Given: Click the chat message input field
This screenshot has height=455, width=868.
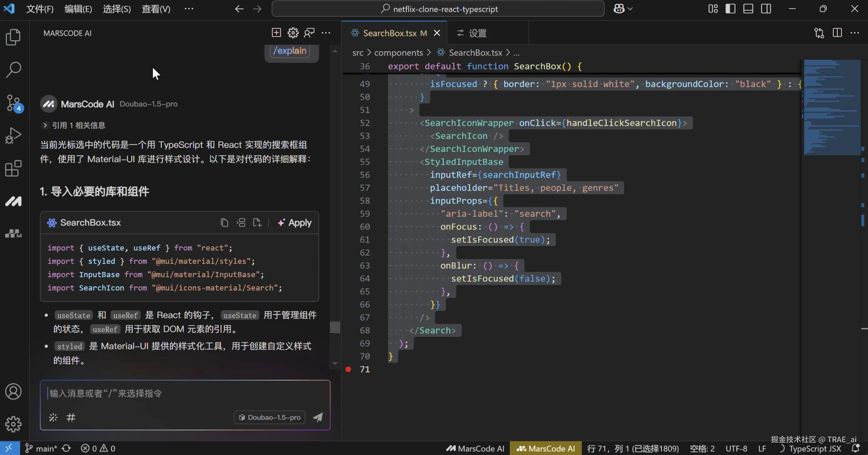Looking at the screenshot, I should point(185,393).
